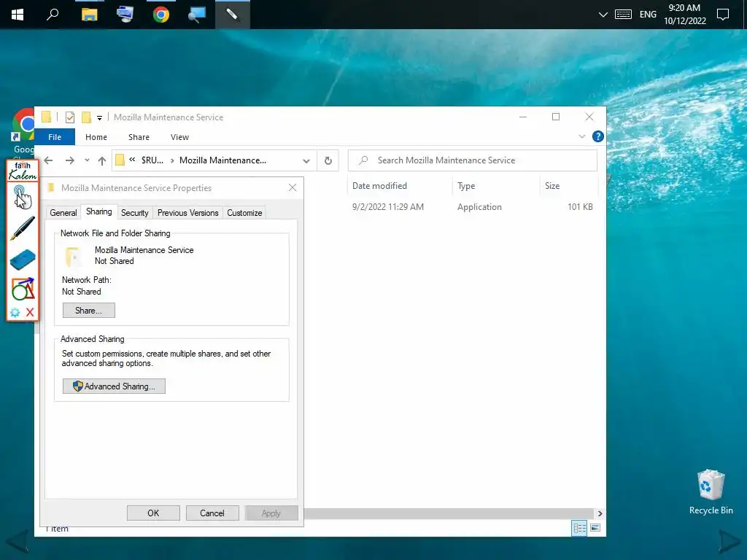Open the clock showing 9:20 AM

point(684,15)
